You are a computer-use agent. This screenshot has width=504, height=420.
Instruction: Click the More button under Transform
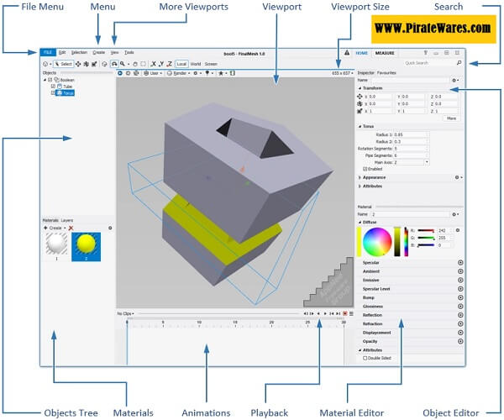451,118
